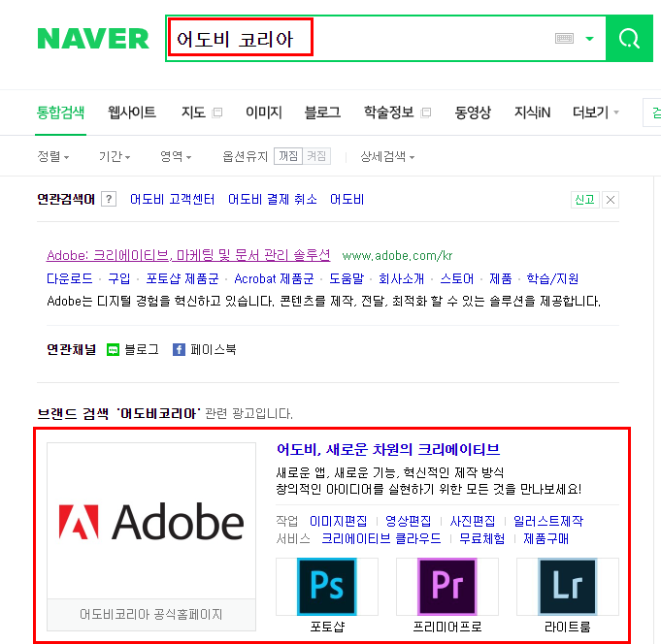Expand the search autocomplete arrow
661x644 pixels.
click(590, 39)
